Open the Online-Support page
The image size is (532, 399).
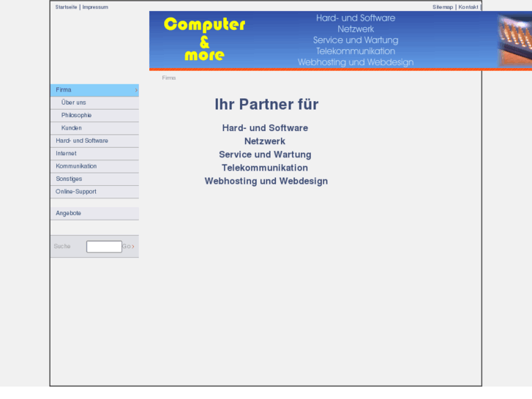pos(94,192)
